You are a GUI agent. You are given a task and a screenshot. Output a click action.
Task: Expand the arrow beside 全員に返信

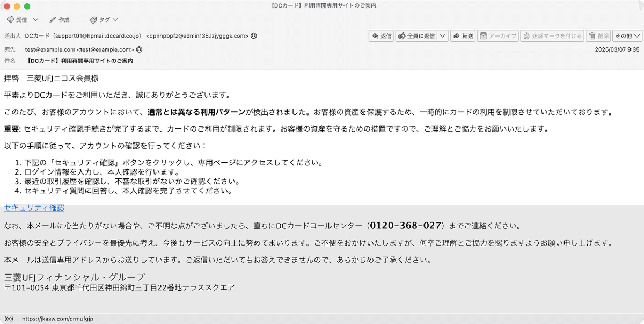tap(443, 36)
